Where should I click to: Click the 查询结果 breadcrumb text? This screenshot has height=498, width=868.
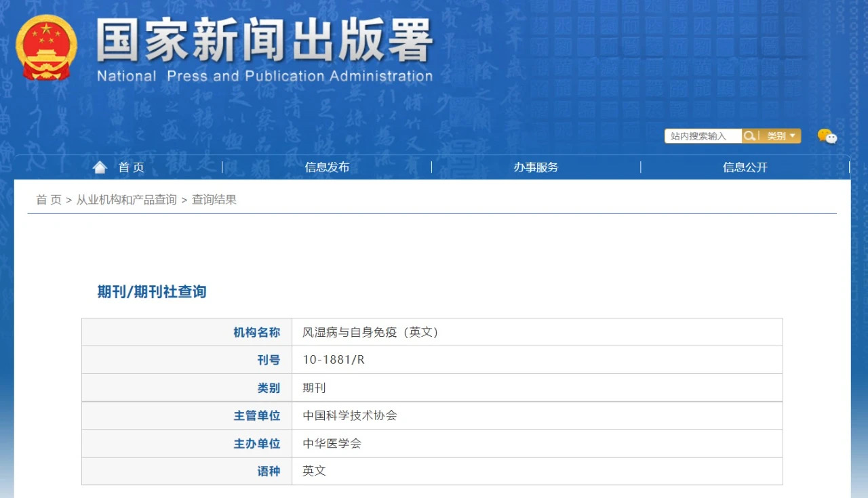click(x=214, y=200)
